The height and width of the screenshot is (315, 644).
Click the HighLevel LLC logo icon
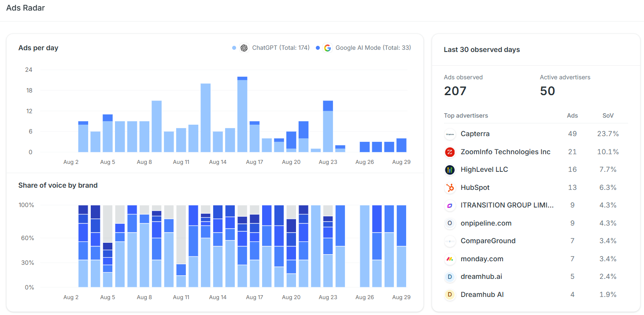(x=450, y=170)
